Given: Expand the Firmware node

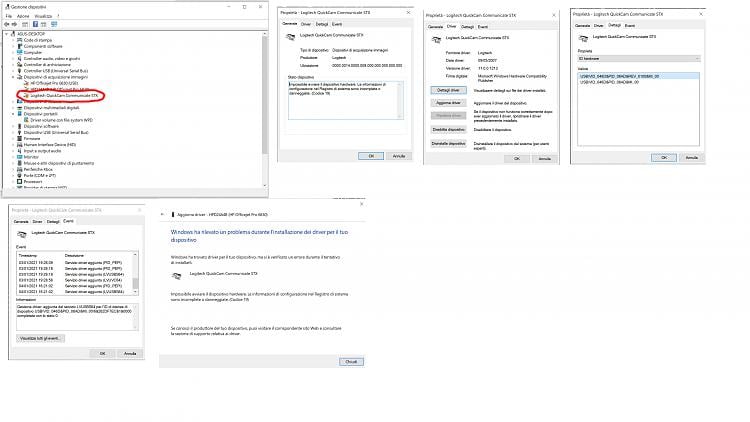Looking at the screenshot, I should 13,138.
